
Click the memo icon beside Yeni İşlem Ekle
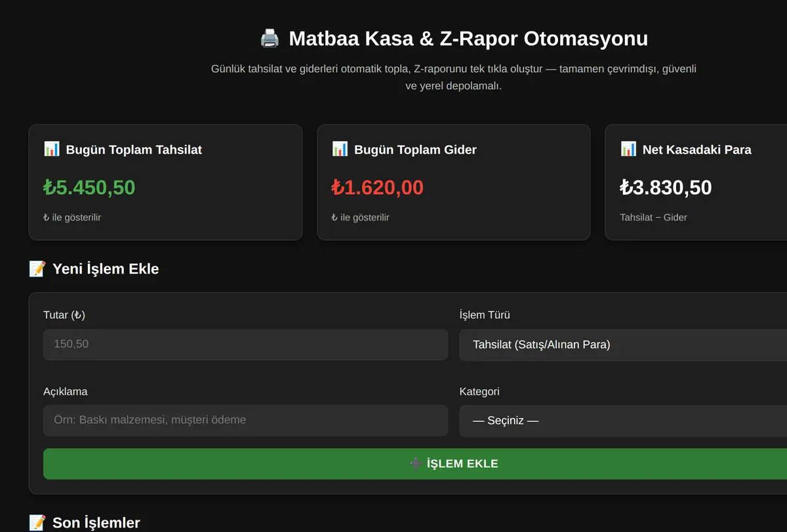click(37, 268)
